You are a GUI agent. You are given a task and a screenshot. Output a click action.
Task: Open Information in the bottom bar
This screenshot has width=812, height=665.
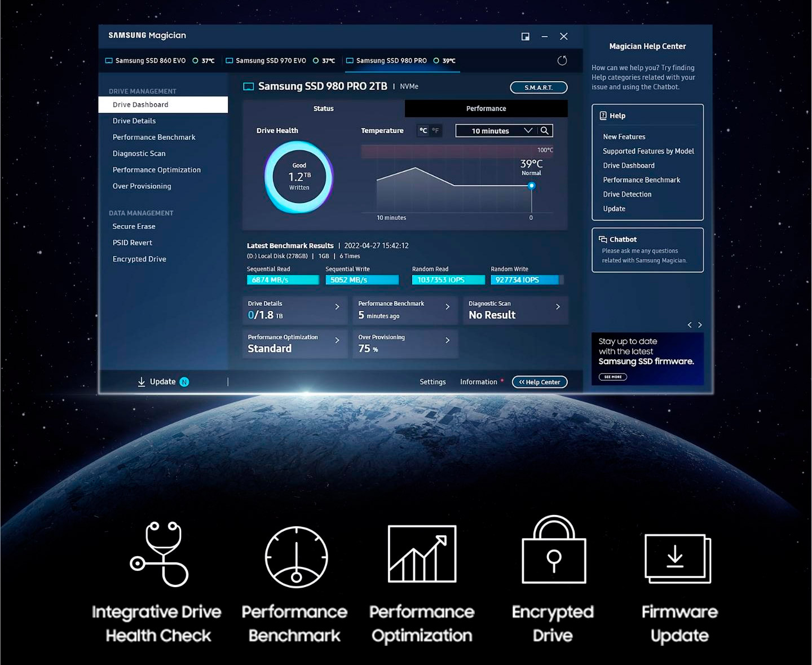479,382
